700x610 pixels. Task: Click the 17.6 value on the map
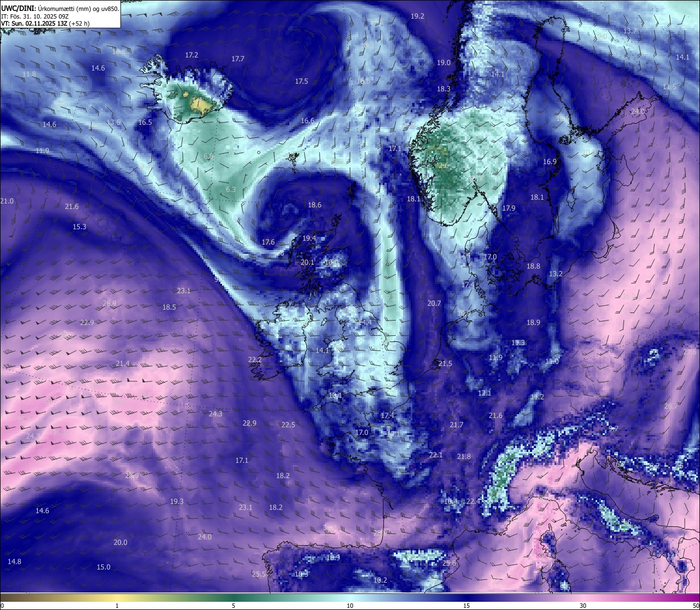(268, 242)
